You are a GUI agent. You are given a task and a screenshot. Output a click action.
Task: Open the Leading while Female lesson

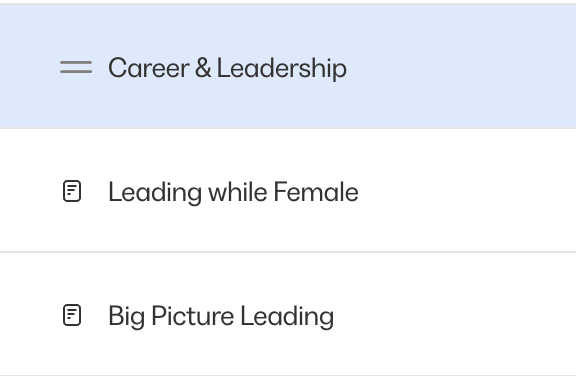[233, 192]
